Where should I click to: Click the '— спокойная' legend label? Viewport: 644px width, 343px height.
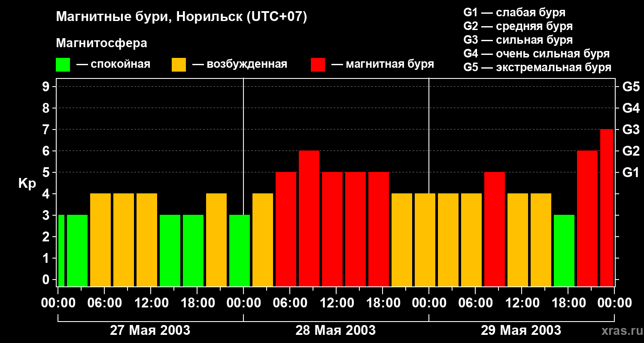click(113, 64)
